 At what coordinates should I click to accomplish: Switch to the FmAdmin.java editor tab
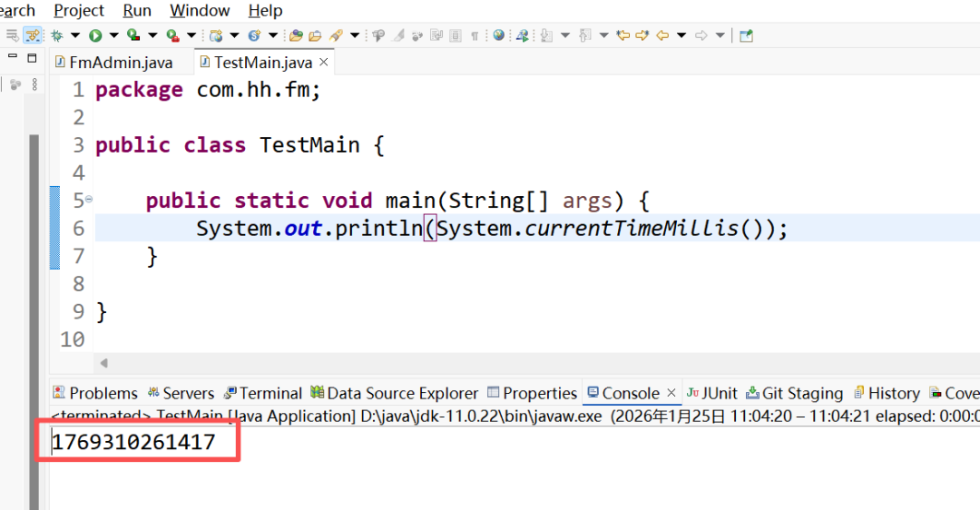[112, 63]
